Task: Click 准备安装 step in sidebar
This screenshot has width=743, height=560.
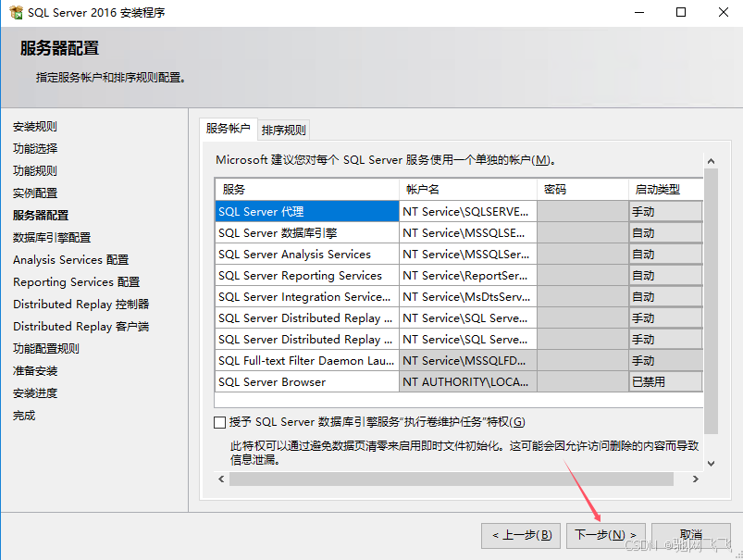Action: (35, 371)
